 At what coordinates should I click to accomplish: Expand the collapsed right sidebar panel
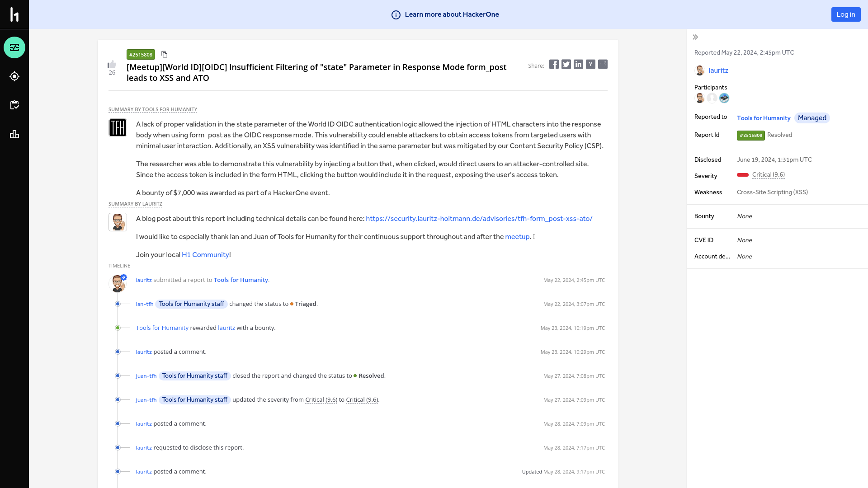[x=696, y=37]
